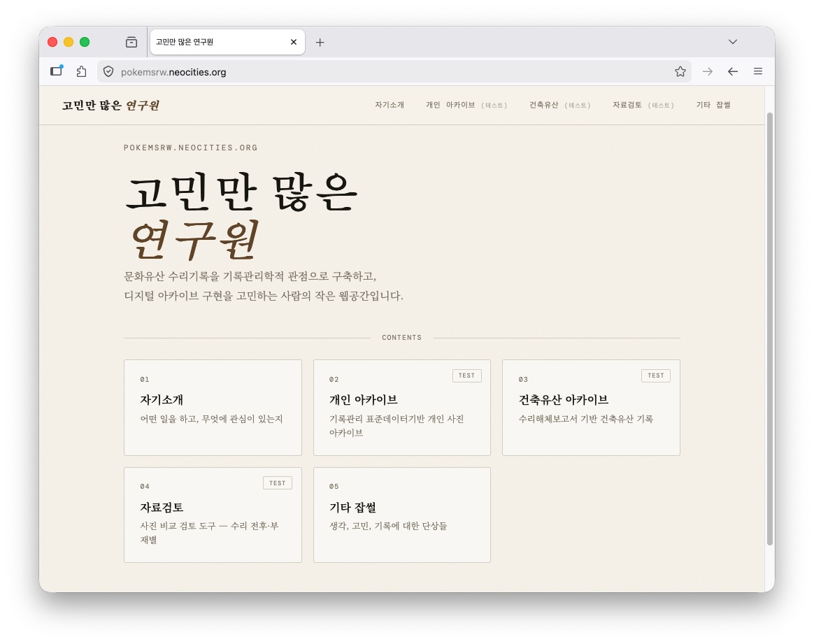Image resolution: width=814 pixels, height=644 pixels.
Task: Open the sidebar toggle icon
Action: 57,71
